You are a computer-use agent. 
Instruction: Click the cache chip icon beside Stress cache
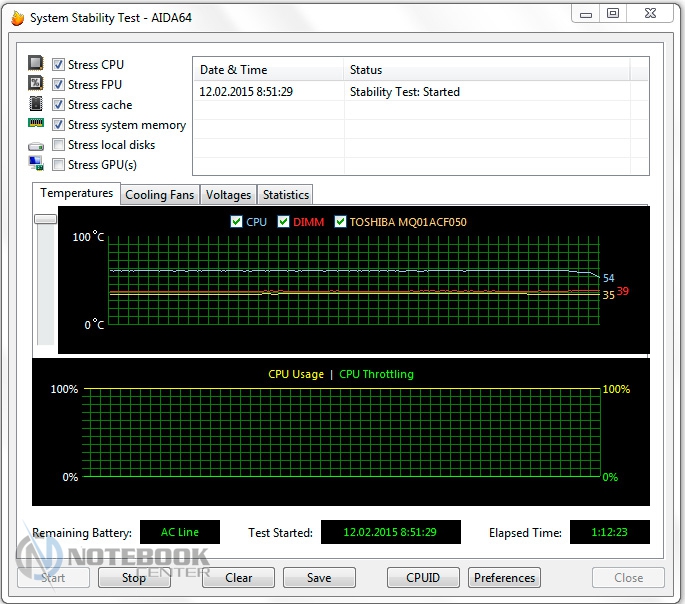(x=36, y=105)
